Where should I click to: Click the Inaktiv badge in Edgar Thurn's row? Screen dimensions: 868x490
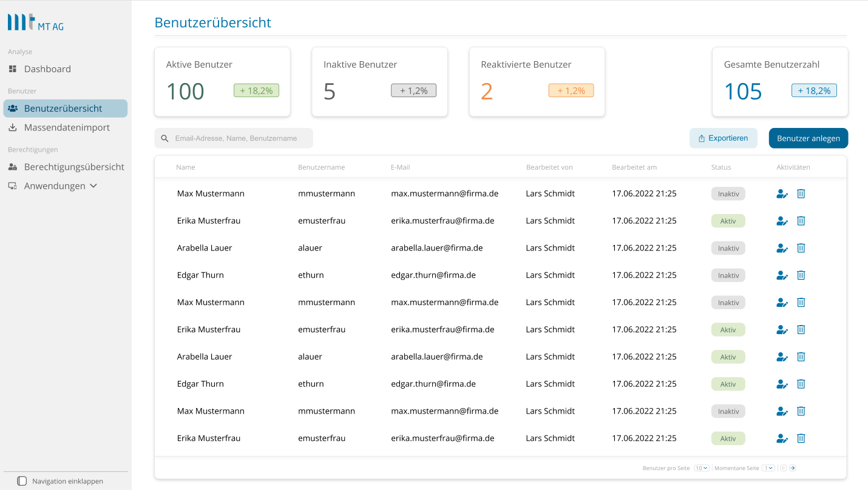(x=728, y=275)
